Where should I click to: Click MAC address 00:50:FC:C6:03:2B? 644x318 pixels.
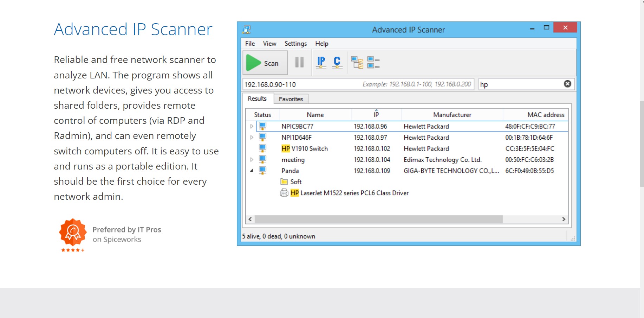(x=529, y=160)
